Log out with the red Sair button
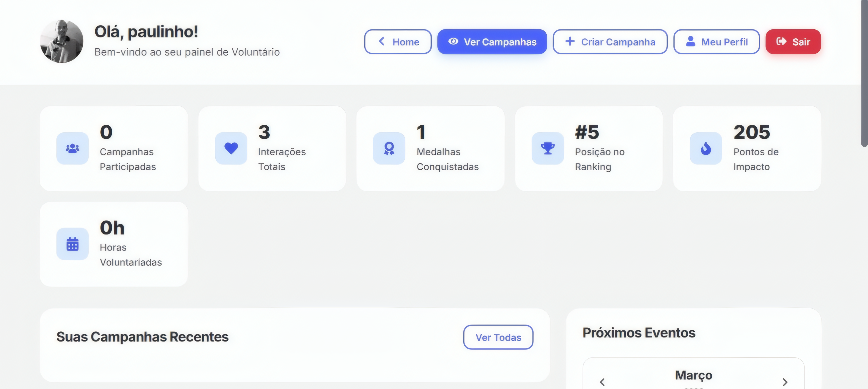The width and height of the screenshot is (868, 389). pyautogui.click(x=793, y=42)
